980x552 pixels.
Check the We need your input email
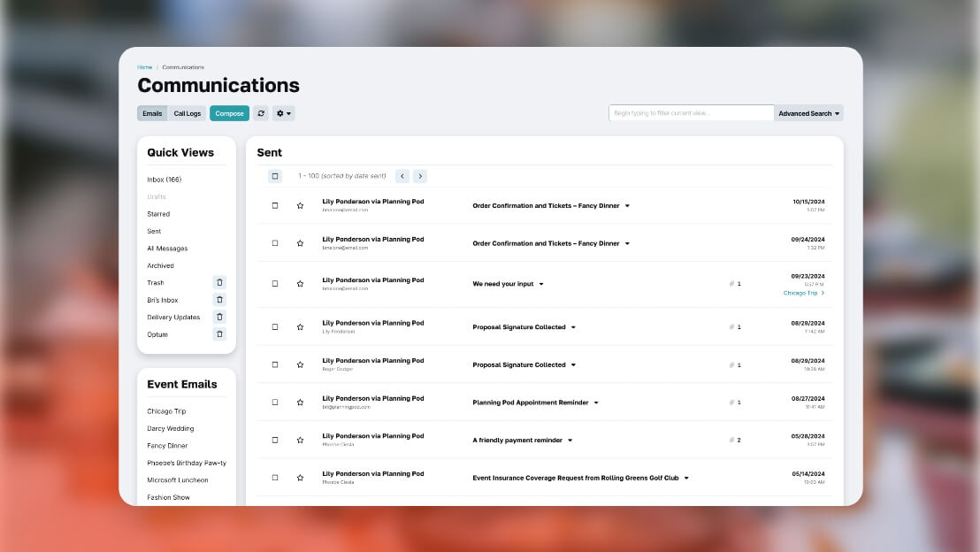click(x=275, y=284)
